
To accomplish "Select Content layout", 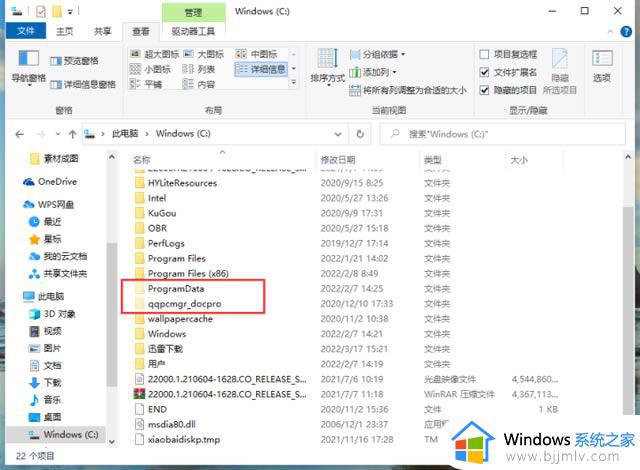I will click(198, 84).
